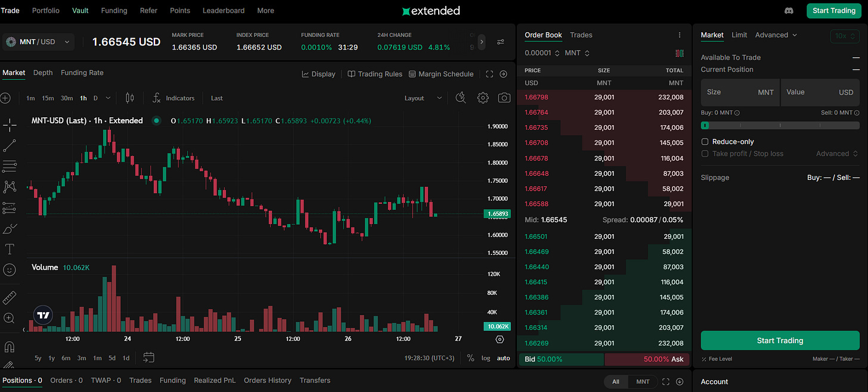Select the ruler measure tool

[10, 297]
